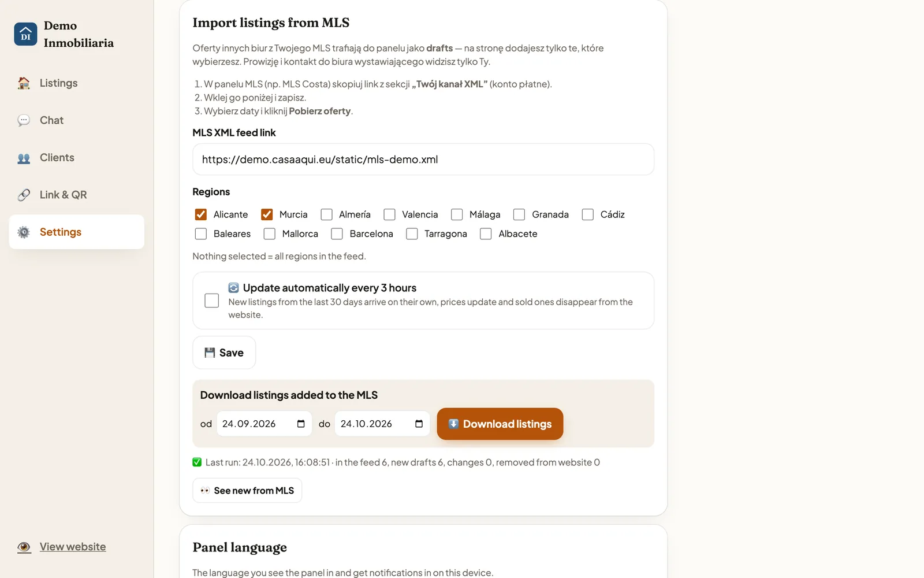Focus the MLS XML feed link field
Image resolution: width=924 pixels, height=578 pixels.
click(x=423, y=160)
